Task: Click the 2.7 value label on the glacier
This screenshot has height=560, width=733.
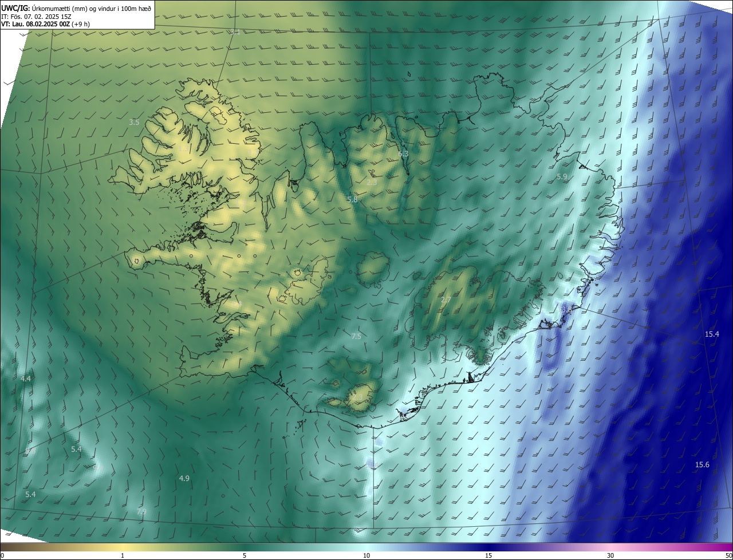Action: pyautogui.click(x=446, y=299)
